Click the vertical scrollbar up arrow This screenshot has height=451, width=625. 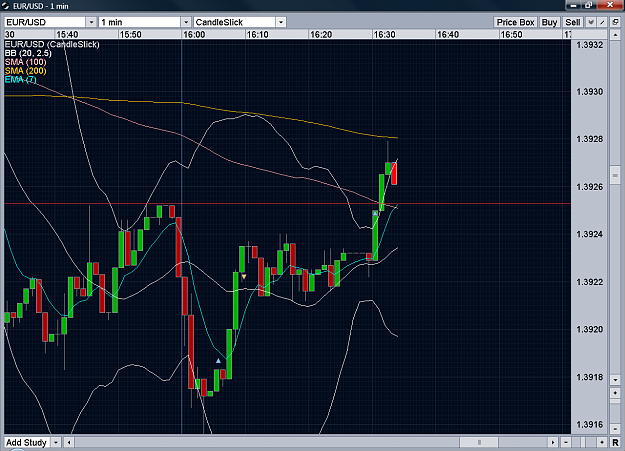(x=615, y=35)
